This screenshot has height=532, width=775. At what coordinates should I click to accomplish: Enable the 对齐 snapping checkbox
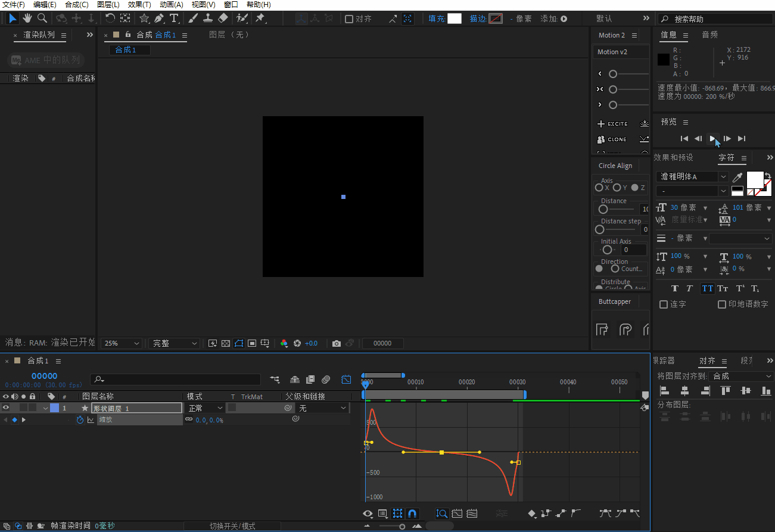coord(349,19)
